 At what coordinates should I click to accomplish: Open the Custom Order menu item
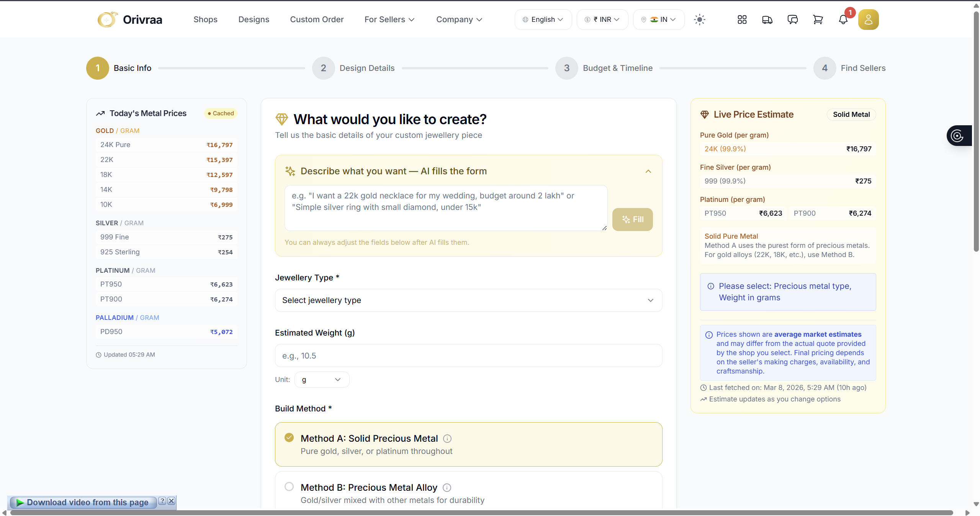[317, 20]
